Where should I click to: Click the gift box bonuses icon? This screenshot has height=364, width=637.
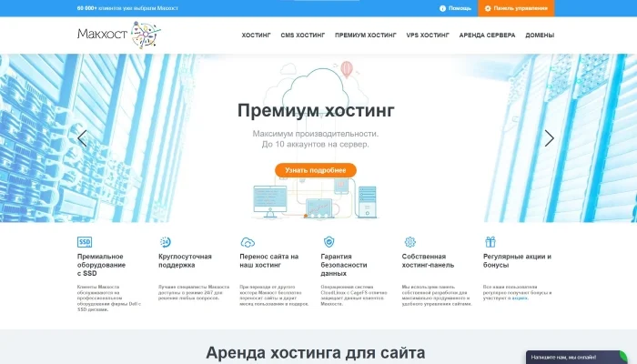click(490, 242)
